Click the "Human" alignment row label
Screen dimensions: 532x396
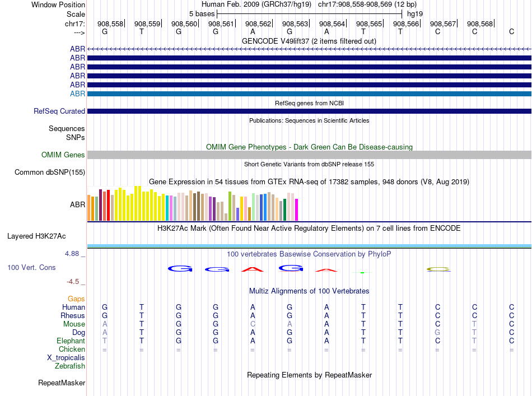pos(73,307)
